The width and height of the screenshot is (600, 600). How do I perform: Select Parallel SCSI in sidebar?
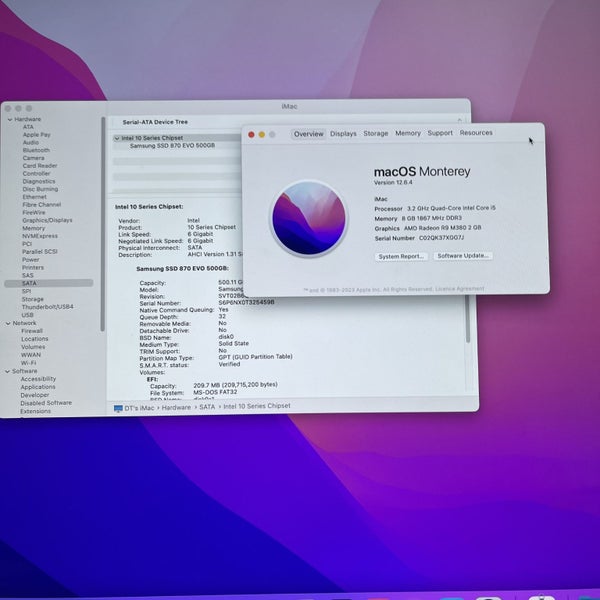[40, 251]
